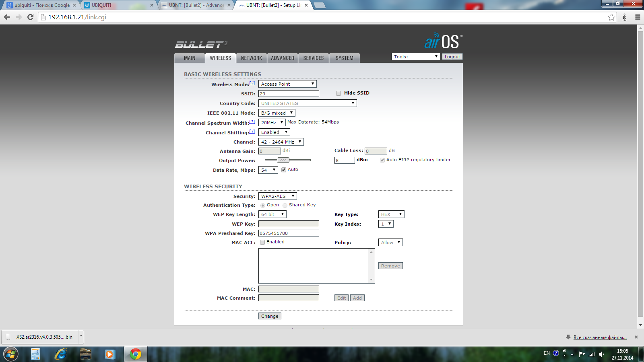Image resolution: width=644 pixels, height=362 pixels.
Task: Click the Output Power slider handle
Action: (283, 160)
